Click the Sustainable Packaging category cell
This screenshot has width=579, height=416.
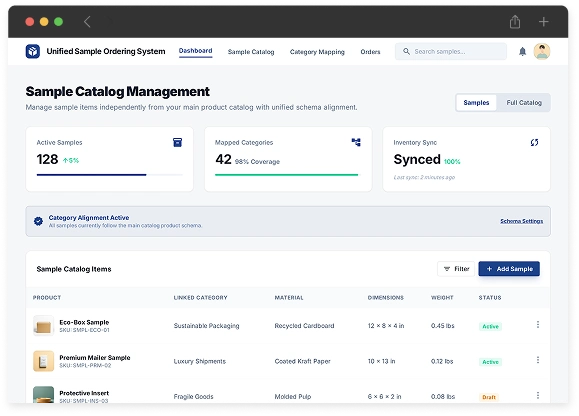point(206,326)
